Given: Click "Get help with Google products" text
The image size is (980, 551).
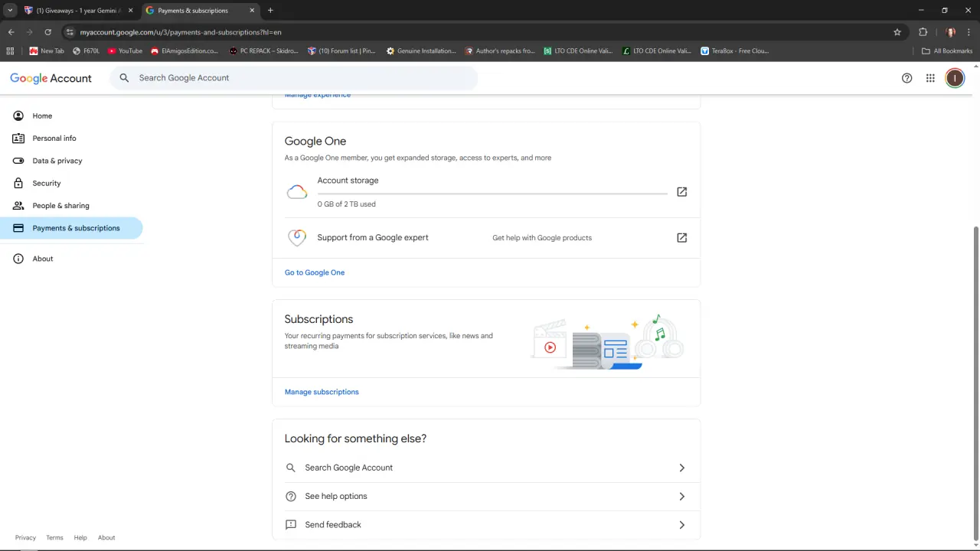Looking at the screenshot, I should pos(542,238).
